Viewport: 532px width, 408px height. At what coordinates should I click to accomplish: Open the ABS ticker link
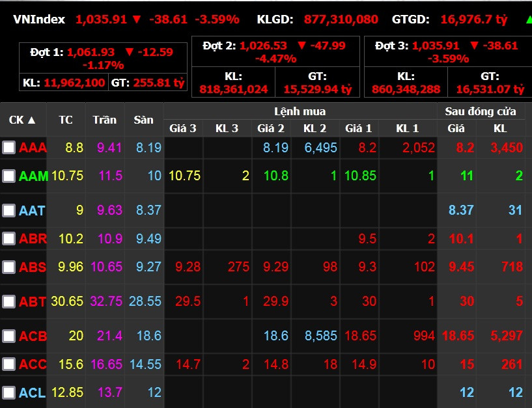pos(33,267)
